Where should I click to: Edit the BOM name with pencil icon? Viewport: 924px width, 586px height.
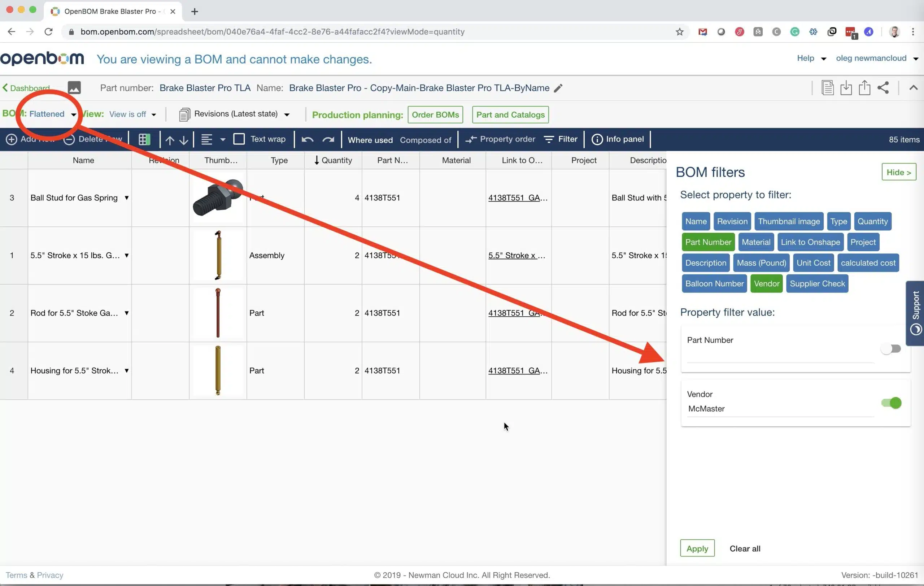pos(558,88)
